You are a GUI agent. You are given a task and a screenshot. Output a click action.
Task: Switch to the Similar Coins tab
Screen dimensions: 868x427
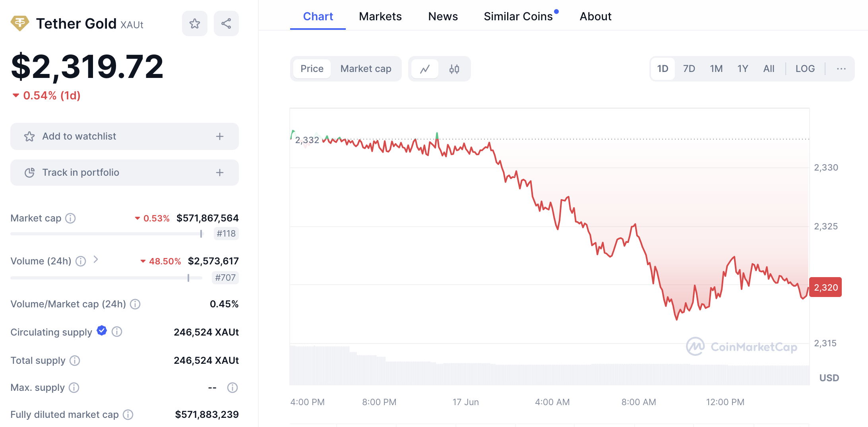518,16
